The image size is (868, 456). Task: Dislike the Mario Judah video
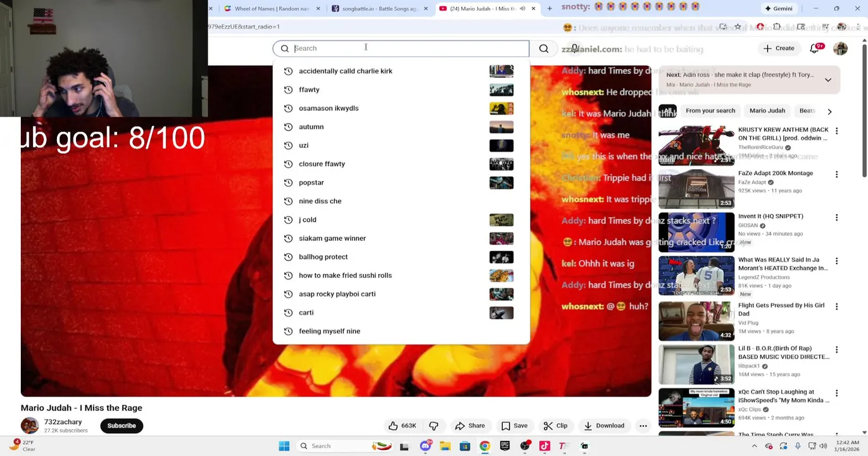pyautogui.click(x=434, y=426)
